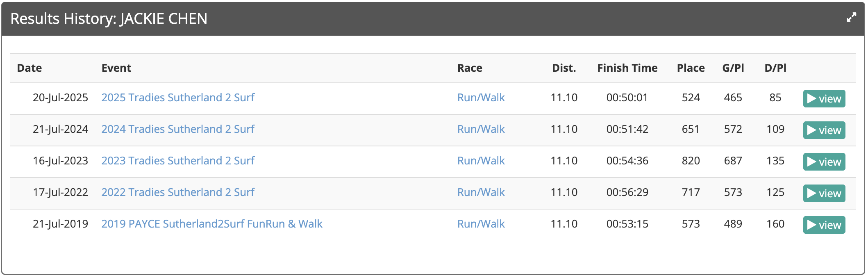Screen dimensions: 868x278
Task: Click Run/Walk race link for 2019
Action: 481,224
